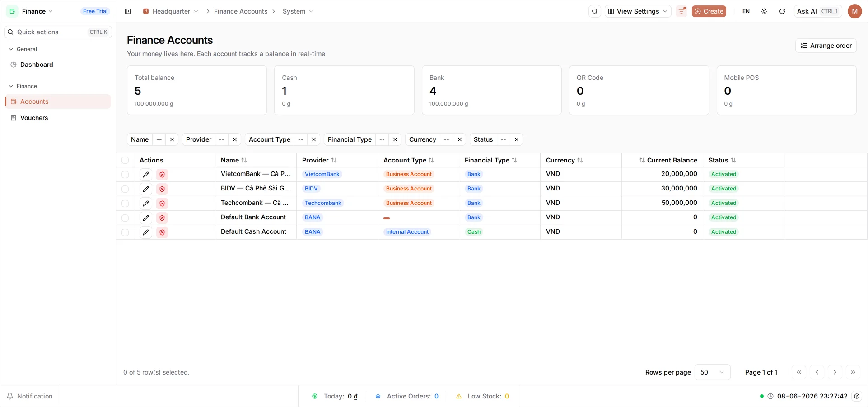Open Dashboard in the sidebar
Viewport: 868px width, 407px height.
[58, 65]
